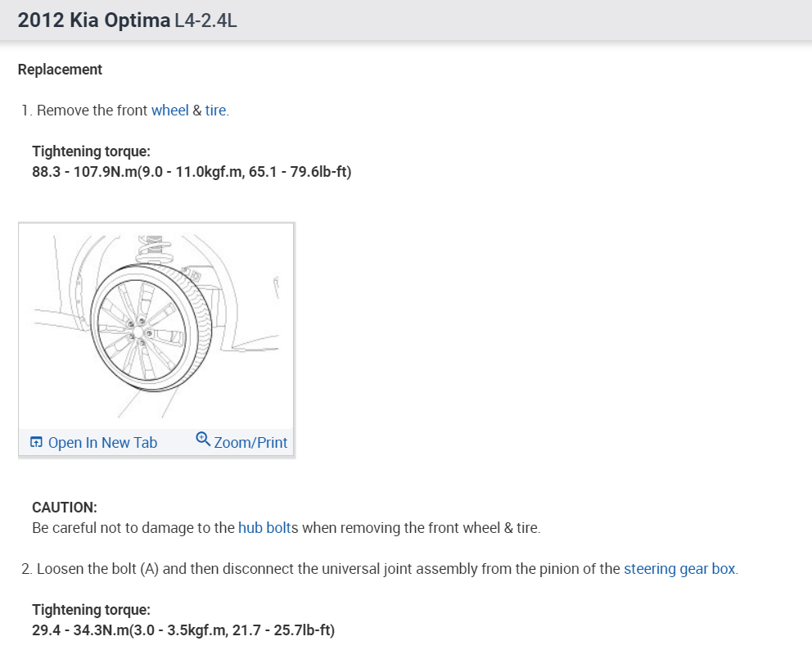Click the first "Tightening torque:" label
Viewport: 812px width, 659px height.
pyautogui.click(x=92, y=151)
